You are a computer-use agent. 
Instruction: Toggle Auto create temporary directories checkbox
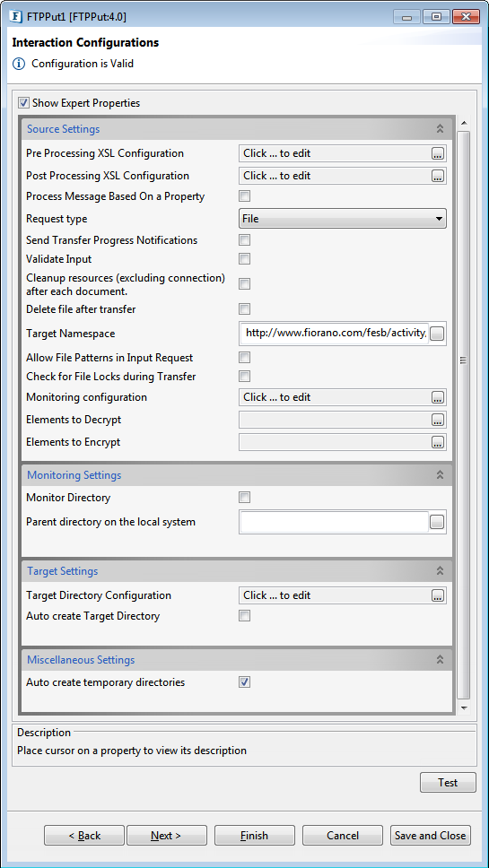point(244,682)
